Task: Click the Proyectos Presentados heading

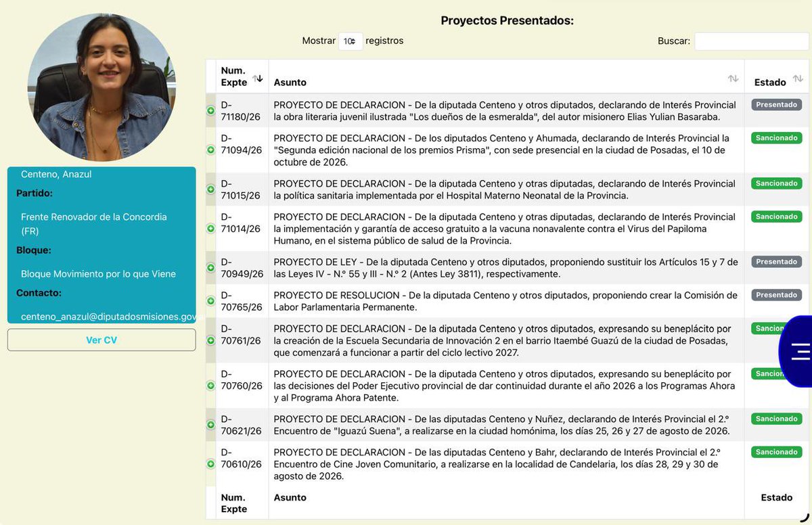Action: [507, 20]
